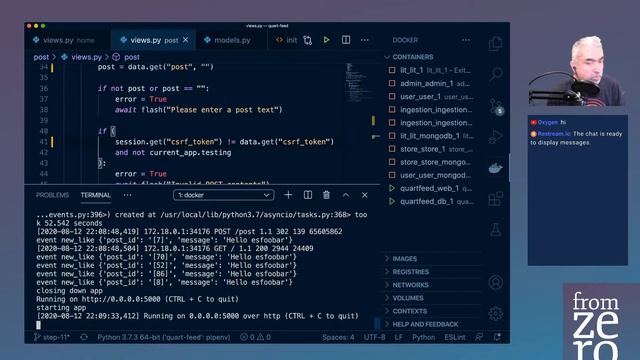Screen dimensions: 640x360
Task: Open the Run and Debug view
Action: [496, 137]
